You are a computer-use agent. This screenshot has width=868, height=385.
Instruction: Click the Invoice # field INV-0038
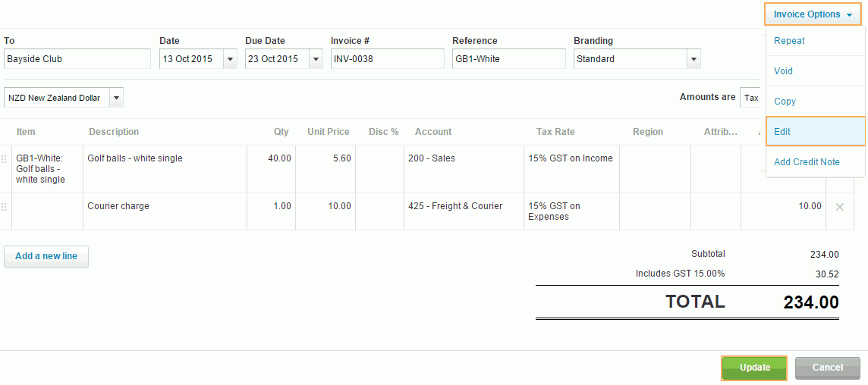click(x=387, y=59)
